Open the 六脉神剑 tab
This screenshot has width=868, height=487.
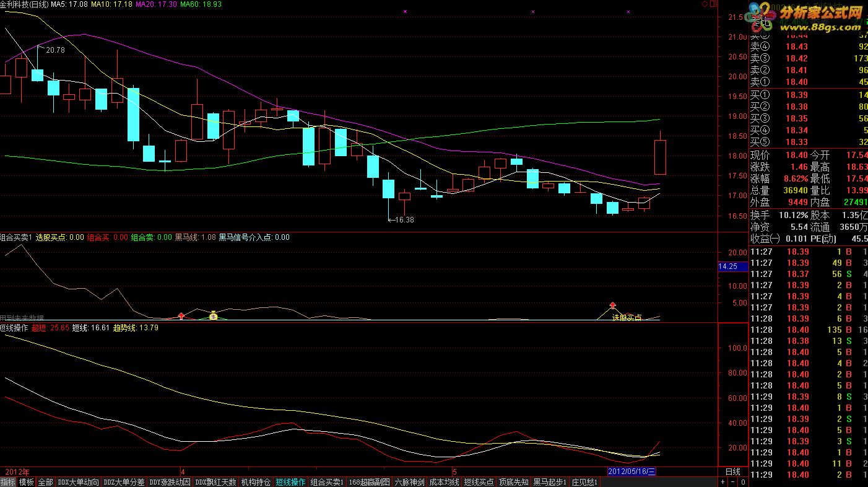pyautogui.click(x=410, y=482)
